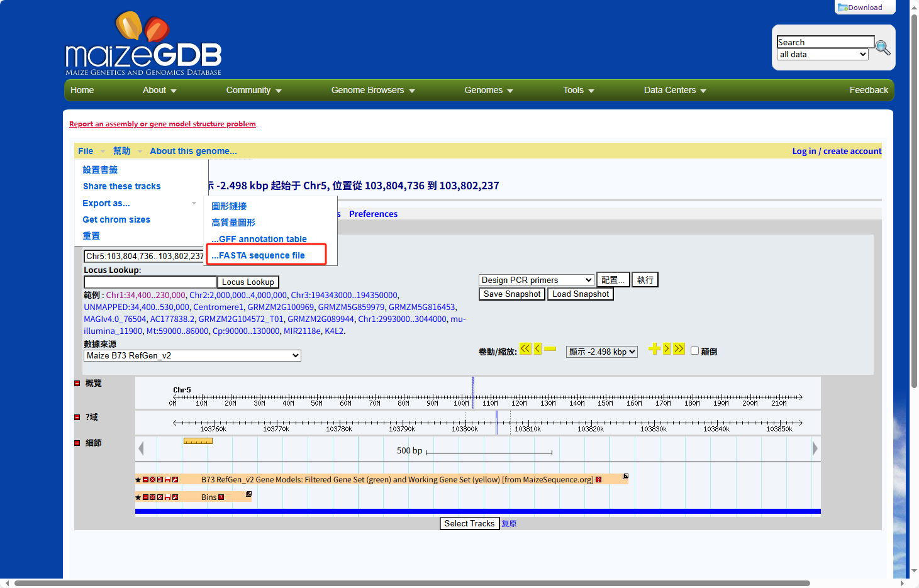Share Gene Models track via feed icon
The height and width of the screenshot is (588, 919).
(x=160, y=480)
